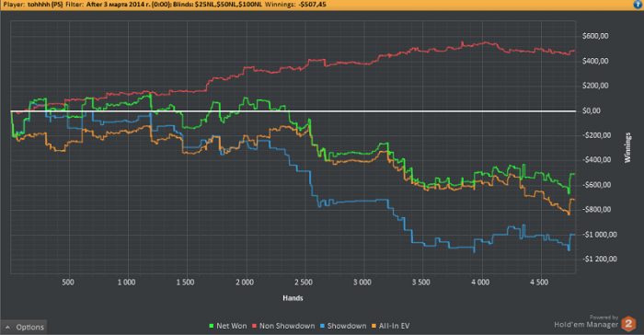
Task: Click the 2 000 hands axis label
Action: point(245,283)
